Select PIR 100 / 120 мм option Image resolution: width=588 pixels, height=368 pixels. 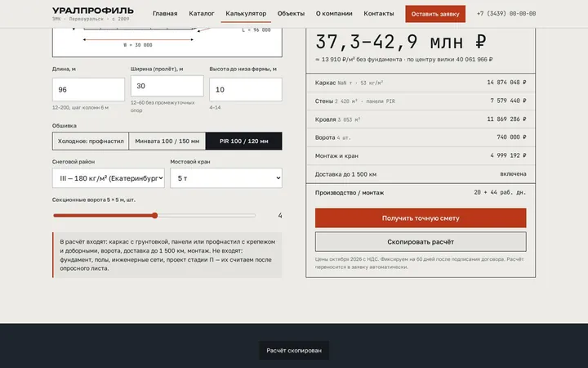click(243, 141)
